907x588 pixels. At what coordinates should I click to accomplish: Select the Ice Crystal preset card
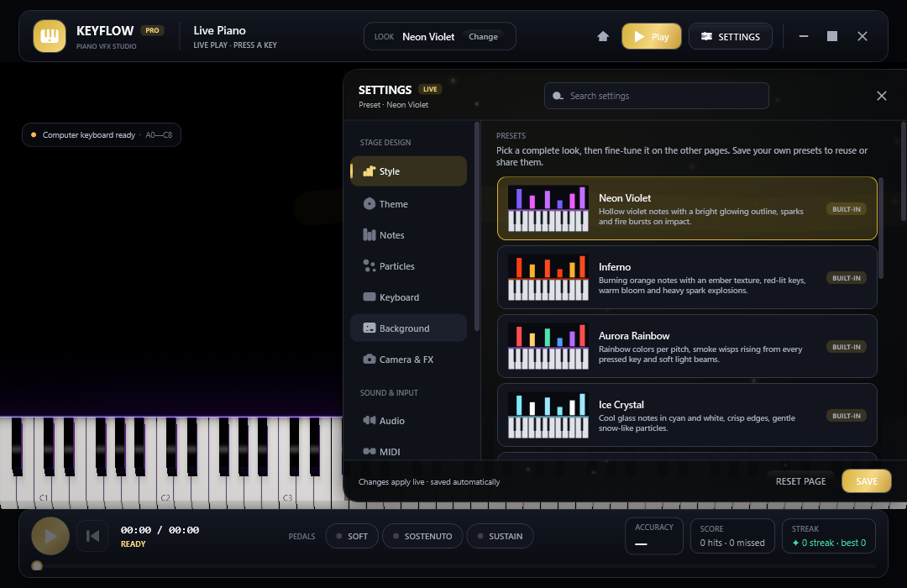coord(687,415)
